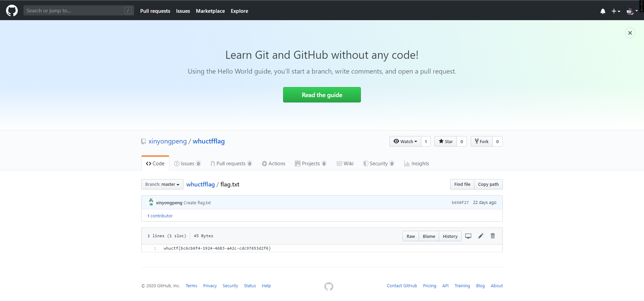Open file in GitHub Desktop icon
Image resolution: width=644 pixels, height=301 pixels.
point(468,236)
